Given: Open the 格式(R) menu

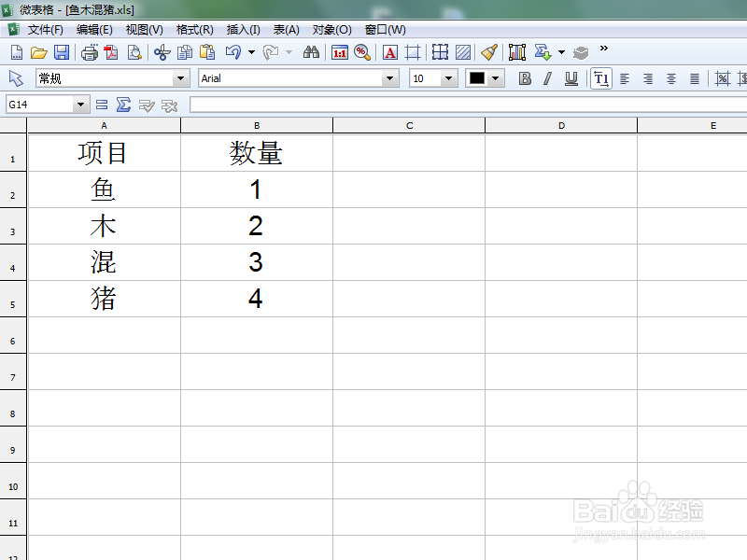Looking at the screenshot, I should tap(194, 30).
